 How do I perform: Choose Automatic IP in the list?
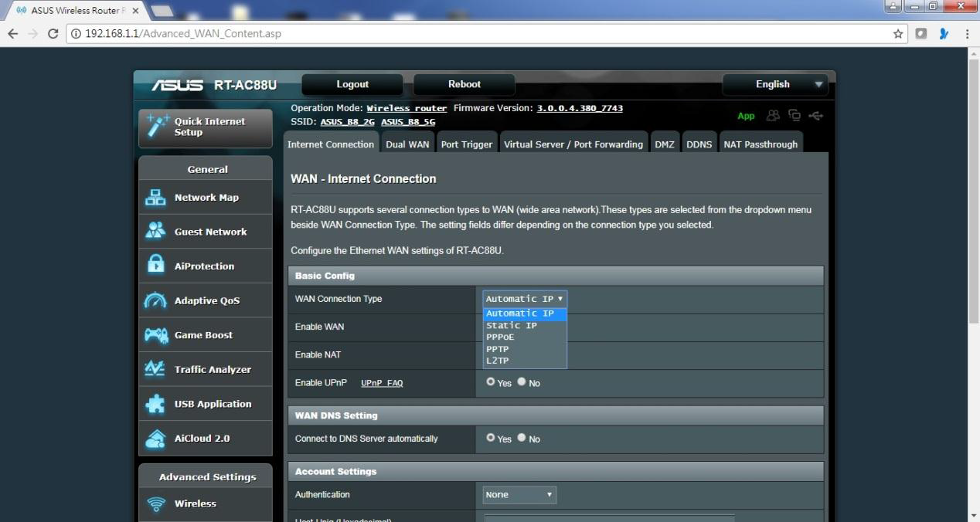click(x=525, y=314)
